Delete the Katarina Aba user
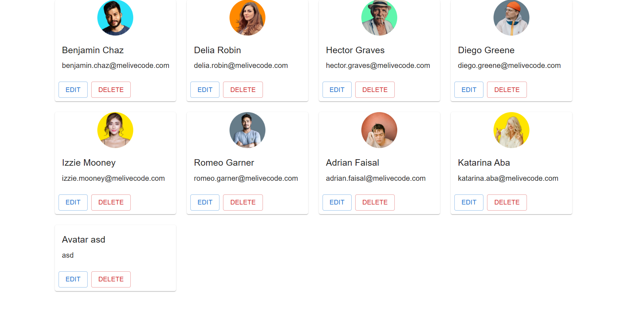Screen dimensions: 644x331 507,202
